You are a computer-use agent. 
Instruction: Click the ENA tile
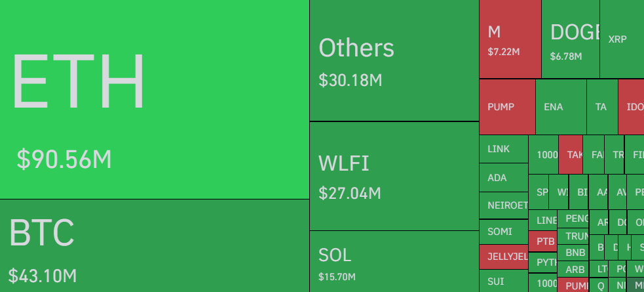coord(560,107)
